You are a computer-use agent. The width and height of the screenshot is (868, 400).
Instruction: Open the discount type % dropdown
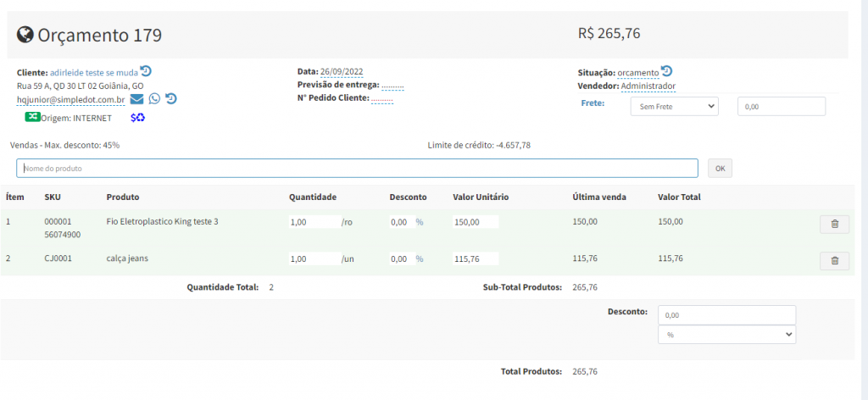726,335
